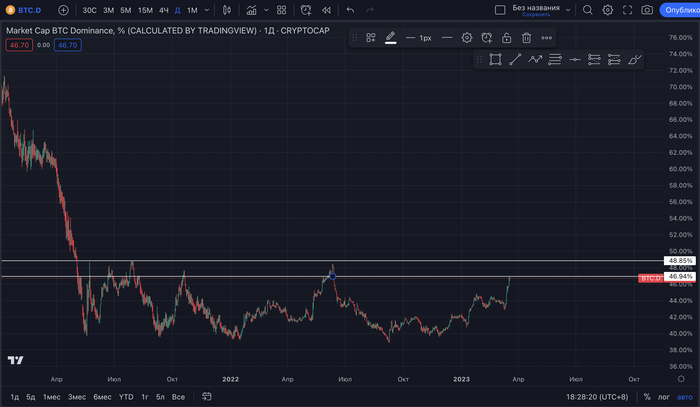Screen dimensions: 700x407
Task: Select the 15M timeframe
Action: 145,10
